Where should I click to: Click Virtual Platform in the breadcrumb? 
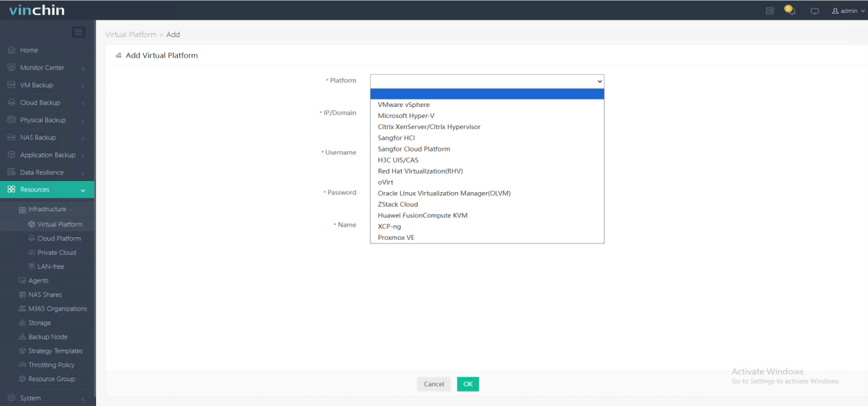[x=130, y=34]
